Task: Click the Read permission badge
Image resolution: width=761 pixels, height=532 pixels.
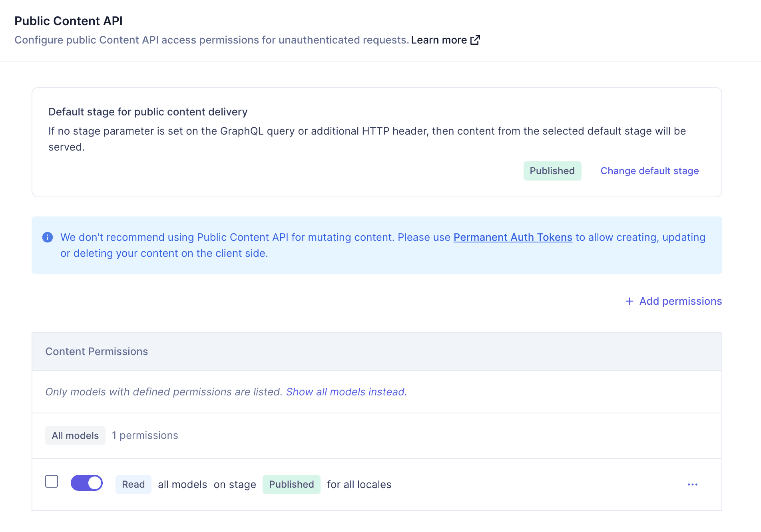Action: click(133, 484)
